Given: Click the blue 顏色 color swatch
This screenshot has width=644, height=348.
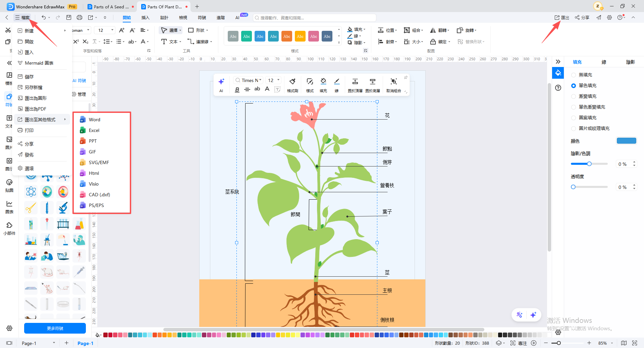Looking at the screenshot, I should pyautogui.click(x=626, y=141).
